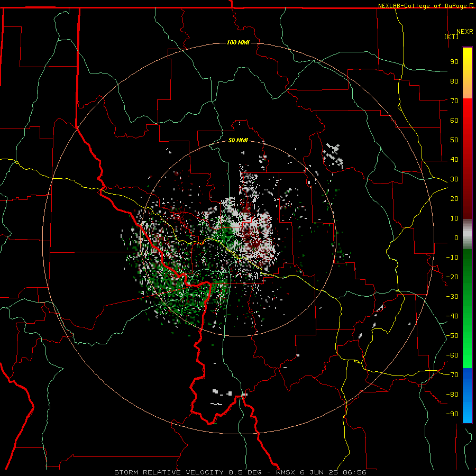Click the positive 70 scale value
The width and height of the screenshot is (476, 476).
pyautogui.click(x=454, y=101)
